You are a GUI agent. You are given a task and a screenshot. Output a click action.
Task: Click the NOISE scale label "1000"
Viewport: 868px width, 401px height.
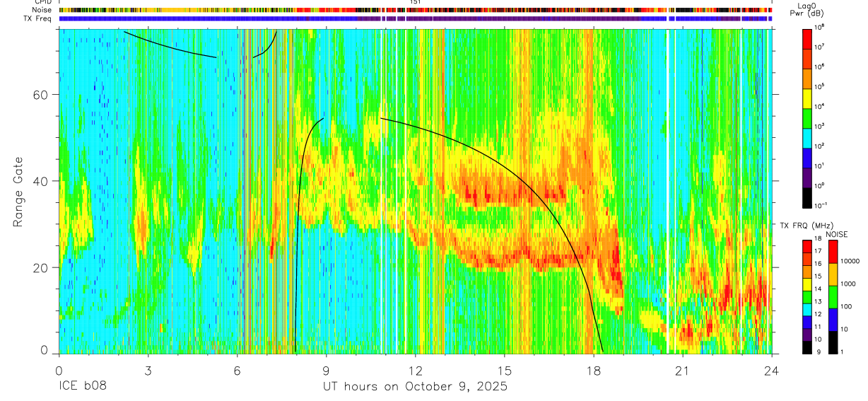pos(849,283)
